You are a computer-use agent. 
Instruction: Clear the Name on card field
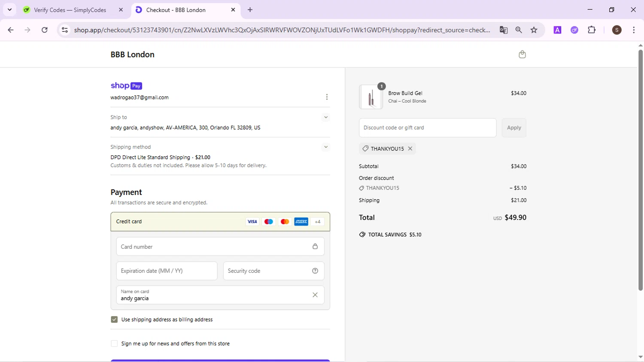tap(315, 295)
